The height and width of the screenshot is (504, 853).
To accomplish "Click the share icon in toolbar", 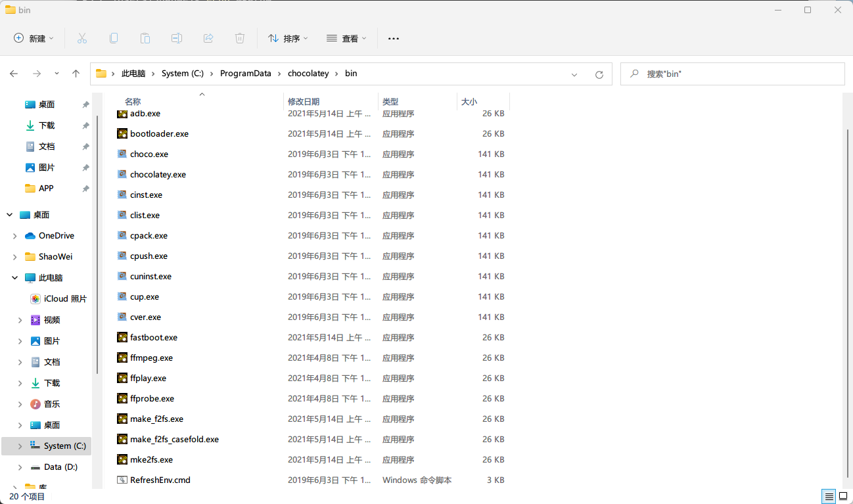I will (x=208, y=38).
